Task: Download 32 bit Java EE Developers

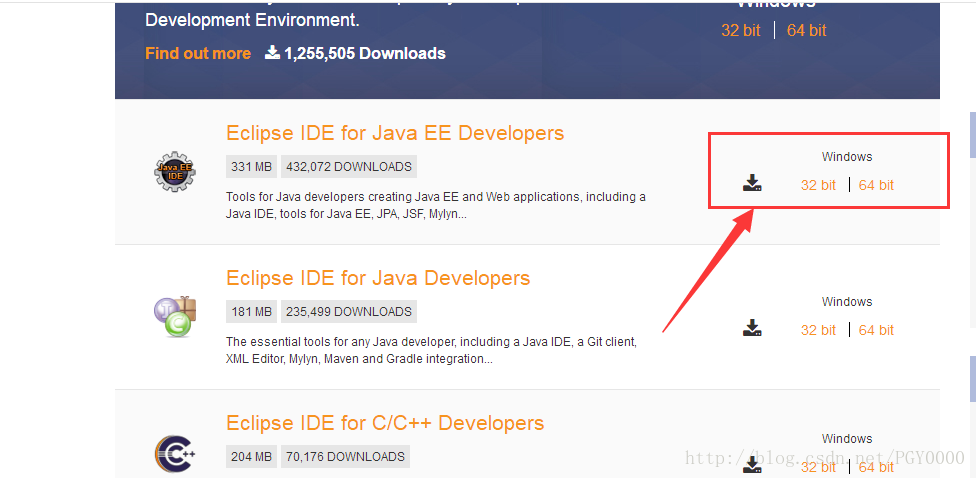Action: pos(819,185)
